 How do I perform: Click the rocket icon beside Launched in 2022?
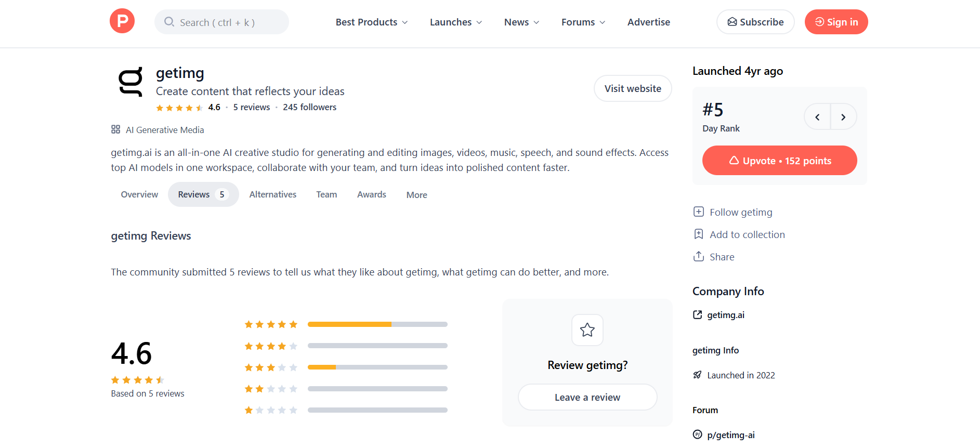click(698, 375)
